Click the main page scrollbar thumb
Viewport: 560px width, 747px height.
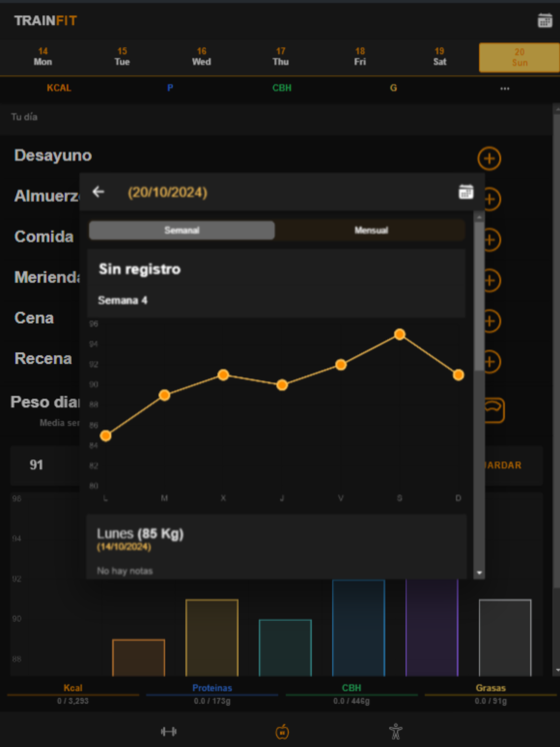tap(556, 351)
